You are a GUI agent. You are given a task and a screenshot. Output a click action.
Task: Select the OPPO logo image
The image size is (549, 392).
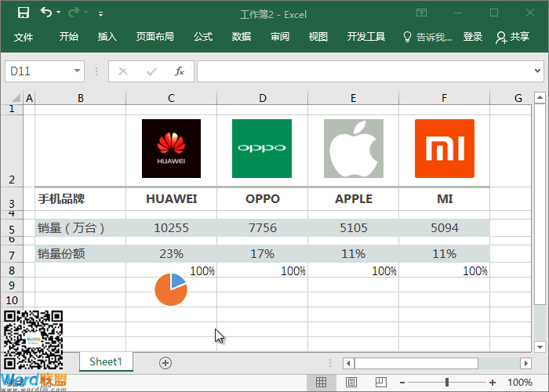tap(262, 148)
